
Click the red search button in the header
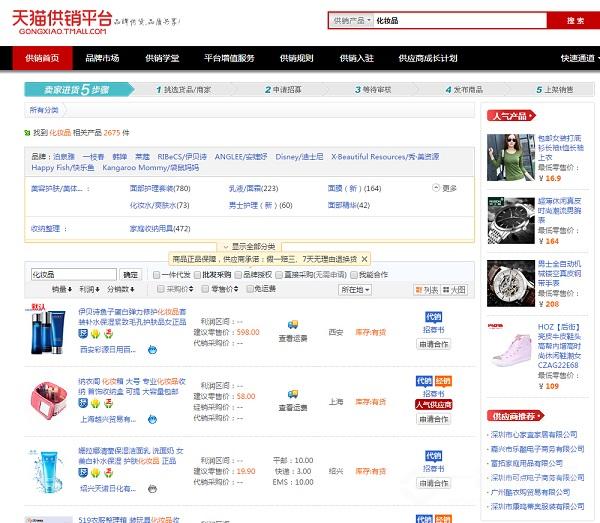point(574,20)
